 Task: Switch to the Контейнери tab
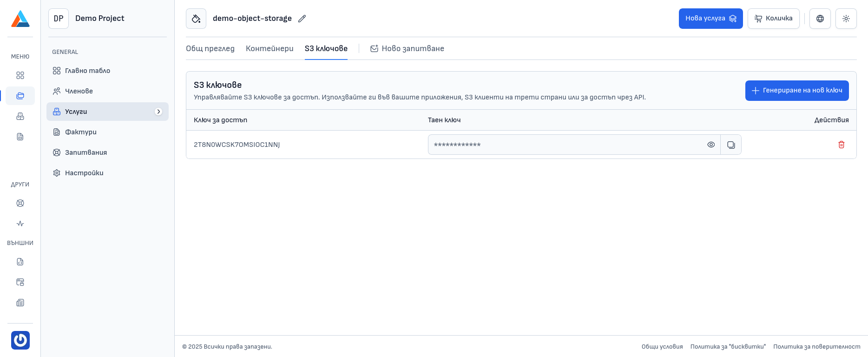pyautogui.click(x=270, y=48)
